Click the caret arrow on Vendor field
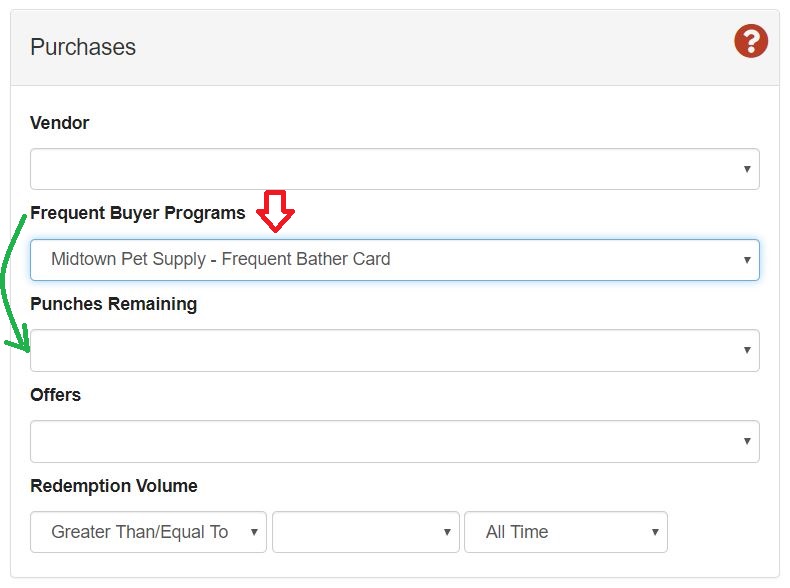Viewport: 790px width, 588px height. tap(746, 170)
